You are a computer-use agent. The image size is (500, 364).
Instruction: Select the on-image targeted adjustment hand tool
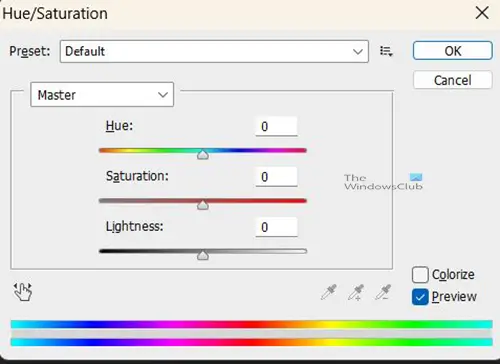click(x=23, y=292)
